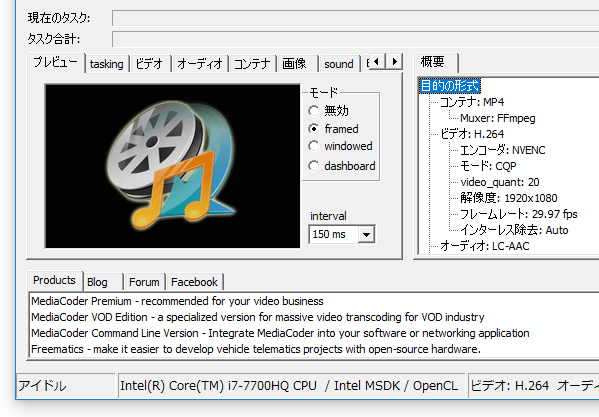This screenshot has height=417, width=599.
Task: Switch to the オーディオ tab
Action: click(200, 64)
